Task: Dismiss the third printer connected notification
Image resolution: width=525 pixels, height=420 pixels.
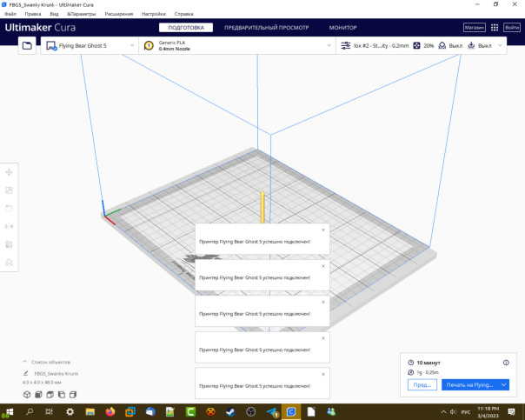Action: click(323, 302)
